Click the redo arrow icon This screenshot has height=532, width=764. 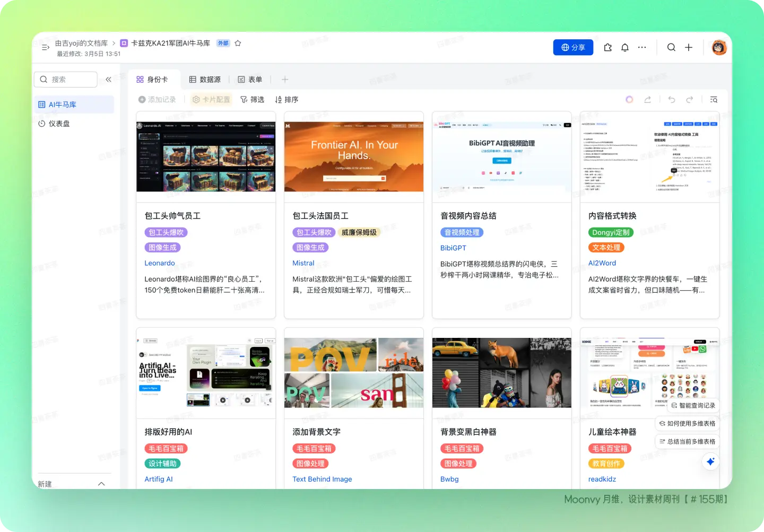point(689,100)
